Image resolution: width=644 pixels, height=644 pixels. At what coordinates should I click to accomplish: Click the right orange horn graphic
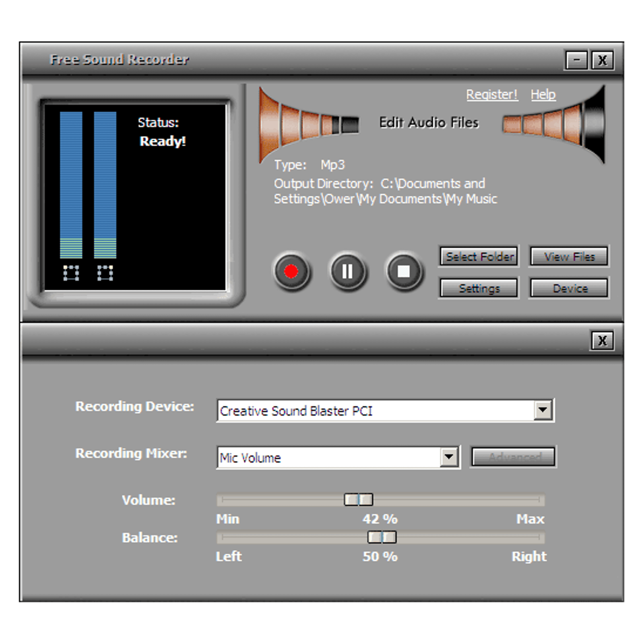554,124
